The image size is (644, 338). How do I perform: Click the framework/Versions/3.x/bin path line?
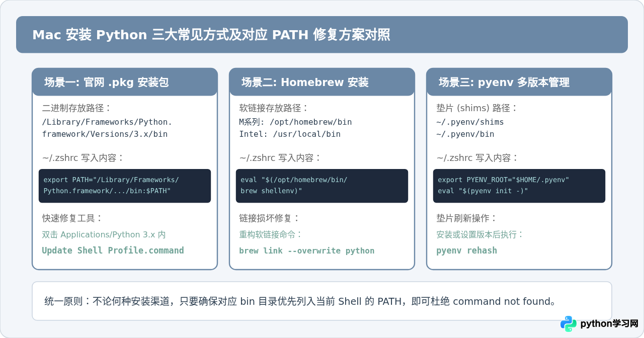pyautogui.click(x=105, y=134)
